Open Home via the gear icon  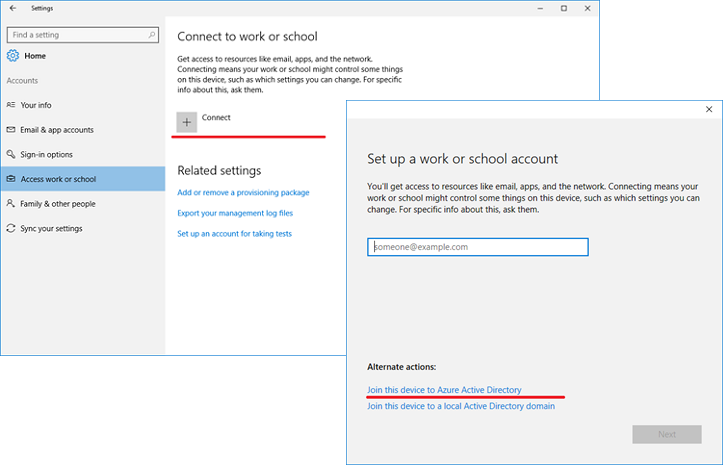coord(13,56)
